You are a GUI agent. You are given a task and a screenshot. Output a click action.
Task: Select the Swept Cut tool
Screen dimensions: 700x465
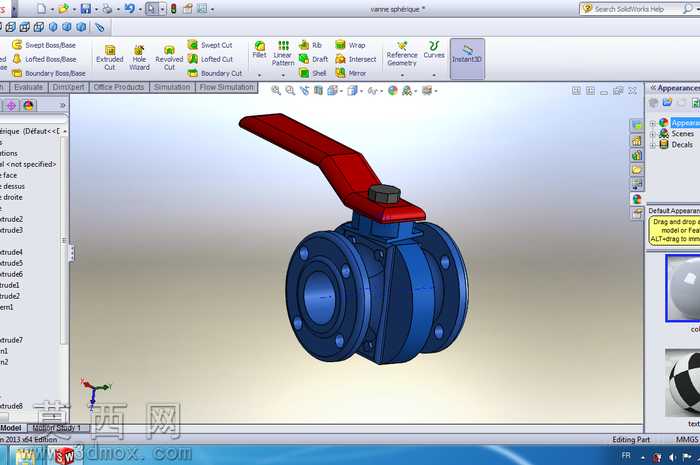click(x=210, y=45)
